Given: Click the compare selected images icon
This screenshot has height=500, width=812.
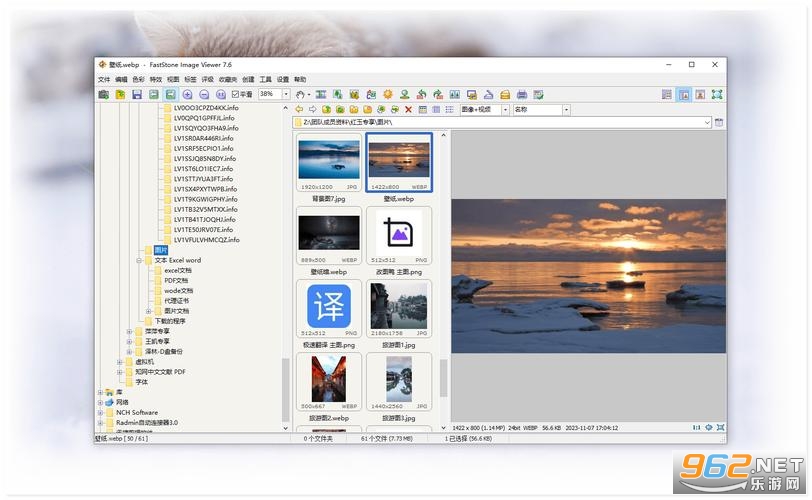Looking at the screenshot, I should [455, 95].
